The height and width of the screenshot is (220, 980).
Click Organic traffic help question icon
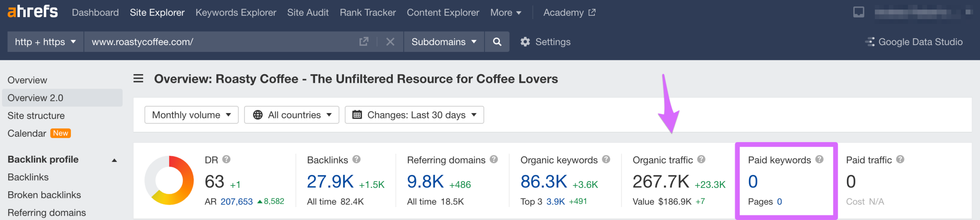pyautogui.click(x=701, y=159)
